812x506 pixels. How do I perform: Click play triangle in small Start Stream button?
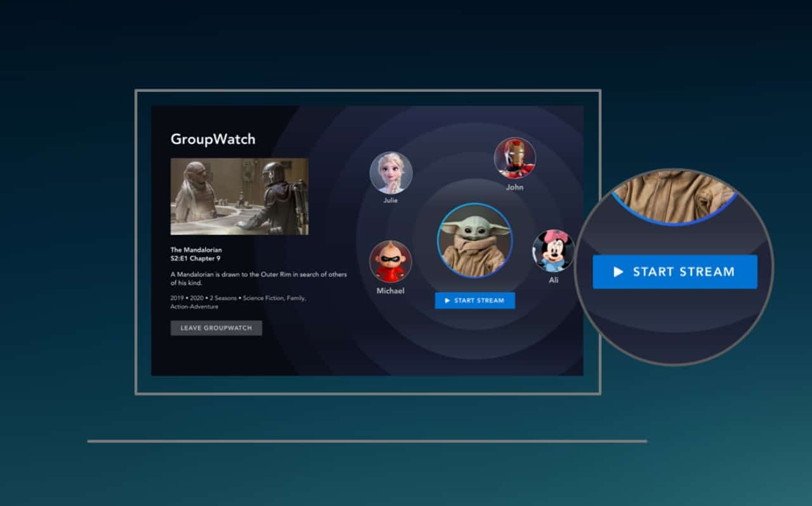click(x=447, y=301)
